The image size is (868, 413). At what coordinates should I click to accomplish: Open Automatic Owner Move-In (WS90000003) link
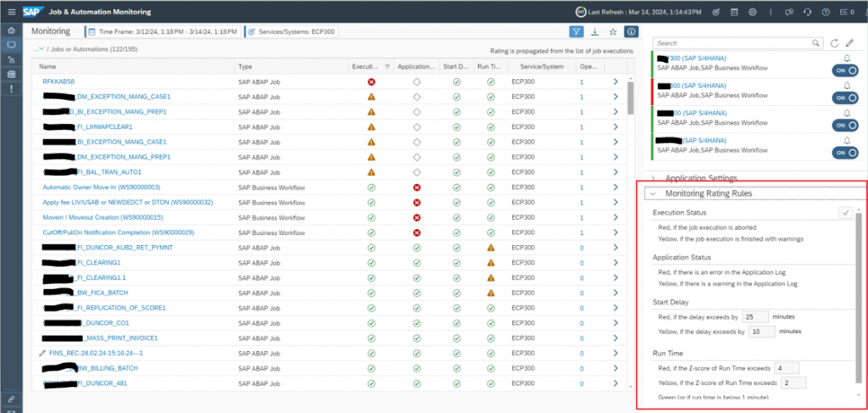coord(102,187)
